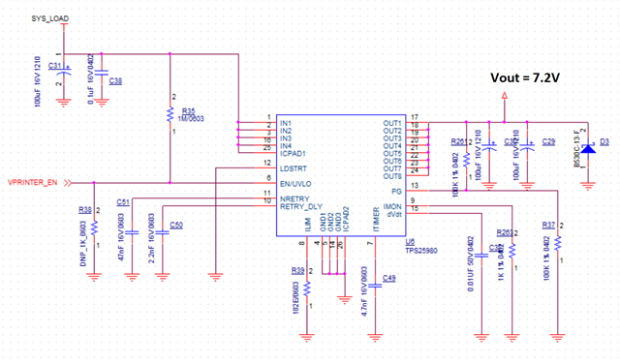The image size is (620, 364).
Task: Click the 'C29' designator label
Action: click(549, 141)
